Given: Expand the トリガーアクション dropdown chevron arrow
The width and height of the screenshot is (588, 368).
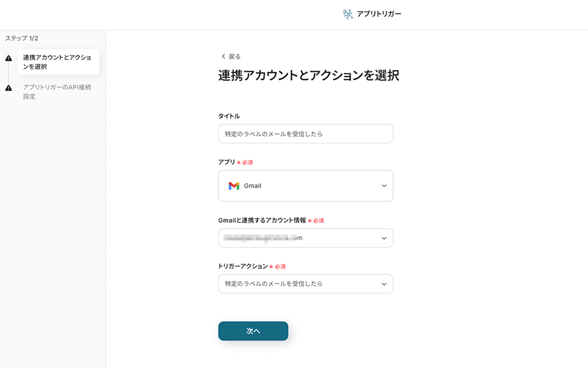Looking at the screenshot, I should (x=384, y=284).
